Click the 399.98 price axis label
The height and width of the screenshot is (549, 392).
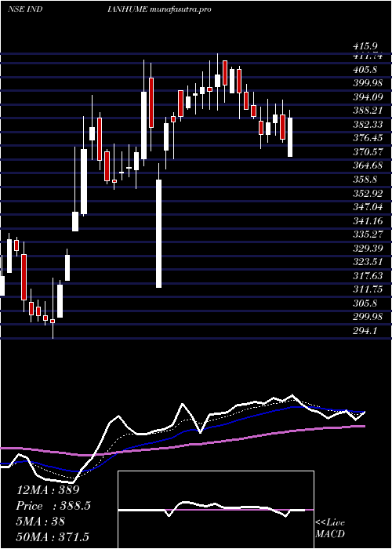(367, 84)
